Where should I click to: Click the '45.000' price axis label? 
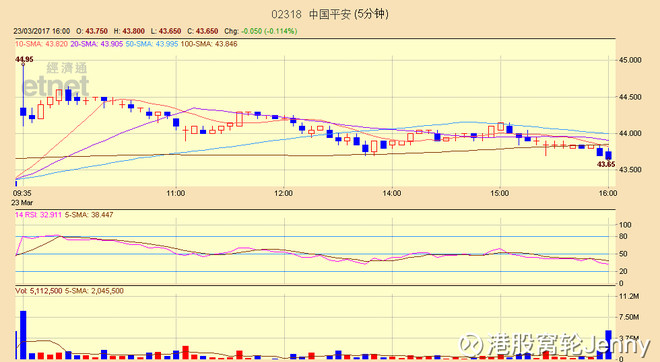click(x=630, y=60)
